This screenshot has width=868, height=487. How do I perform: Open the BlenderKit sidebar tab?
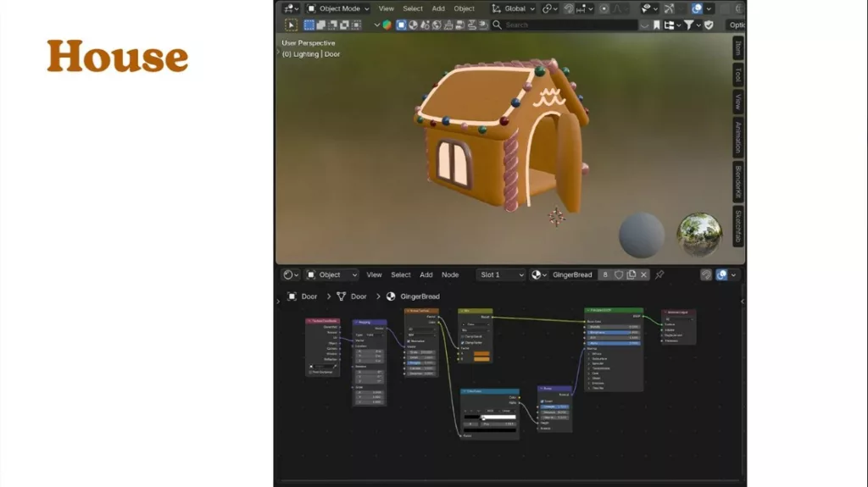click(738, 182)
